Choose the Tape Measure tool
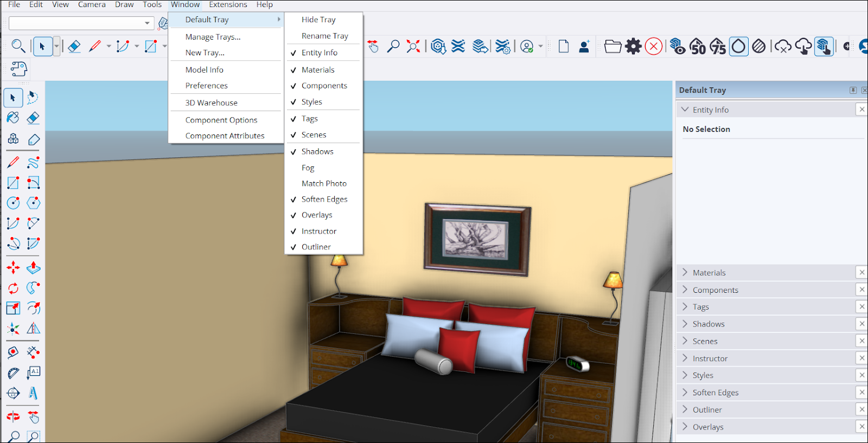Image resolution: width=868 pixels, height=443 pixels. point(13,352)
